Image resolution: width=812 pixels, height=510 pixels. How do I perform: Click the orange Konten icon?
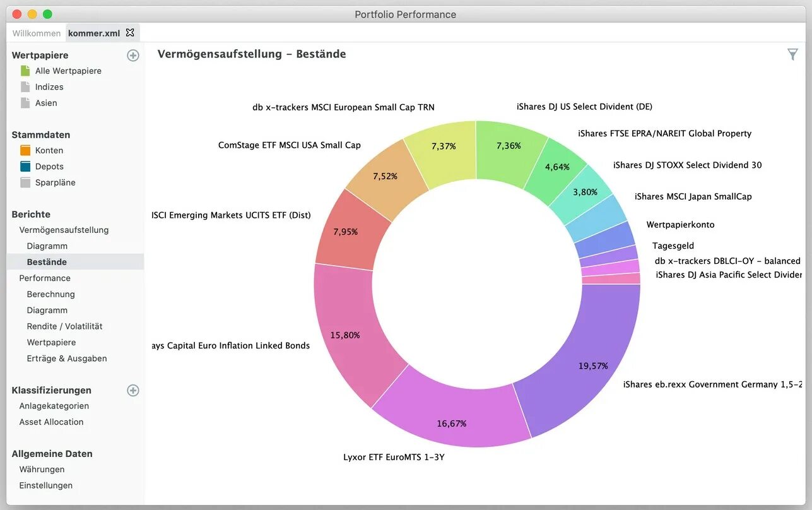click(25, 150)
